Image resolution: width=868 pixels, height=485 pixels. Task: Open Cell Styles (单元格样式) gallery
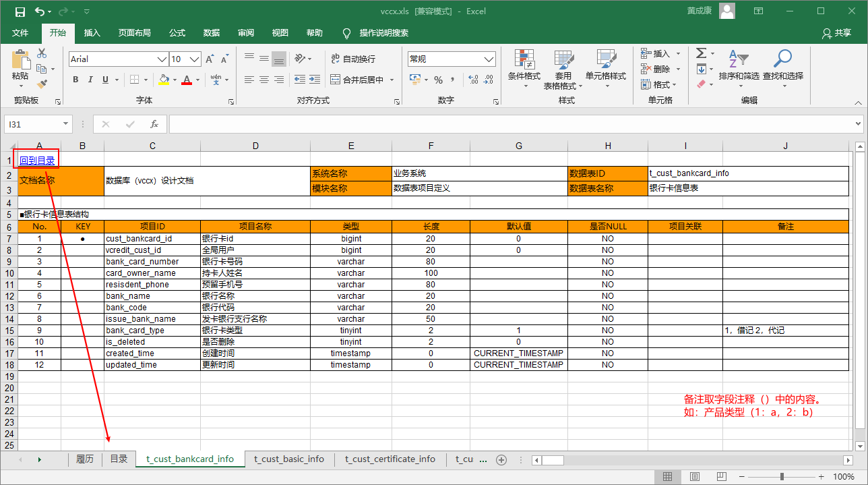click(x=606, y=69)
